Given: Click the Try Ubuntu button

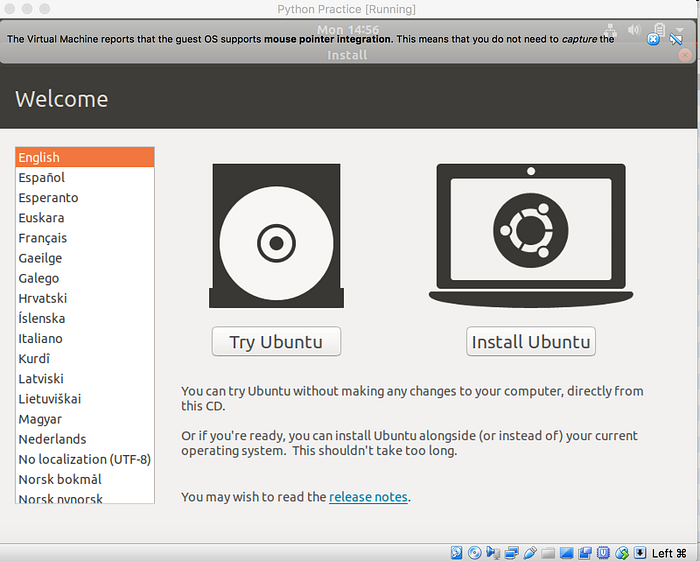Looking at the screenshot, I should [276, 341].
